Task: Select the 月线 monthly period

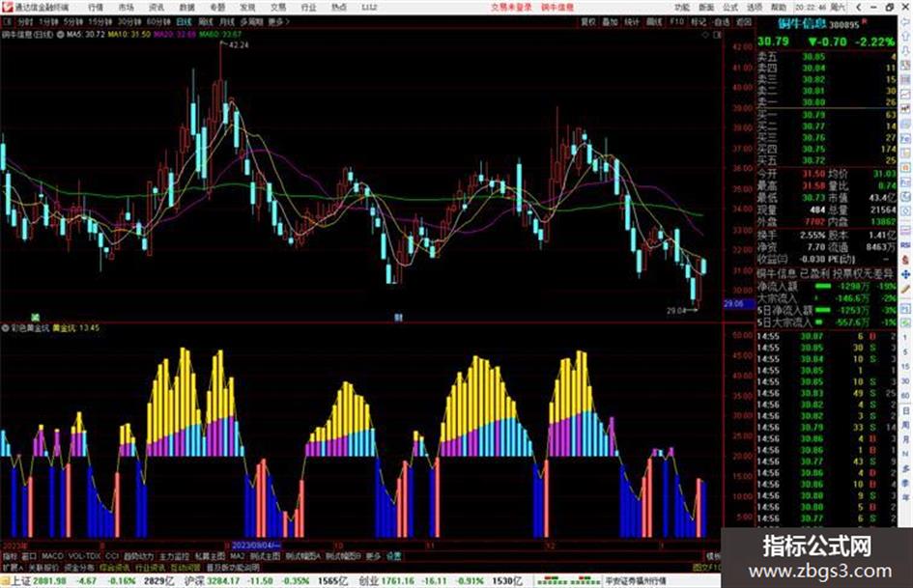Action: (x=226, y=21)
